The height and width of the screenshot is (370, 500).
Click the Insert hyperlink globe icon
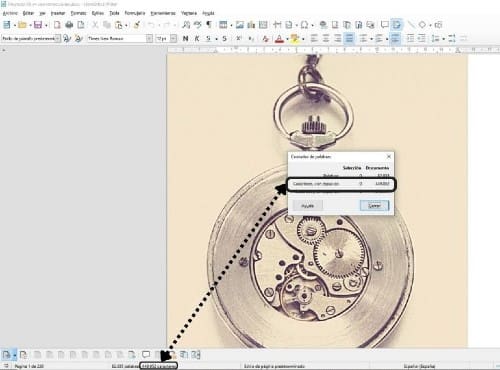[x=323, y=25]
